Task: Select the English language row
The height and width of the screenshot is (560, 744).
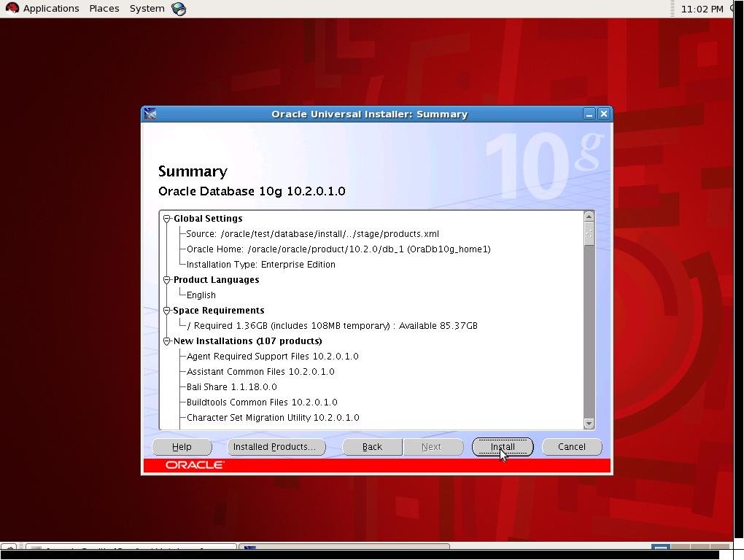Action: pyautogui.click(x=201, y=295)
